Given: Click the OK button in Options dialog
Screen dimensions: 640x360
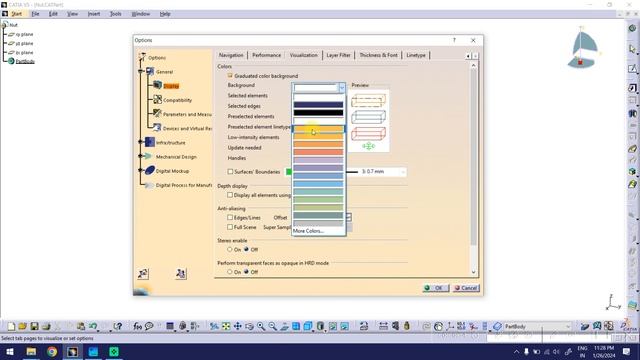Looking at the screenshot, I should [x=436, y=288].
